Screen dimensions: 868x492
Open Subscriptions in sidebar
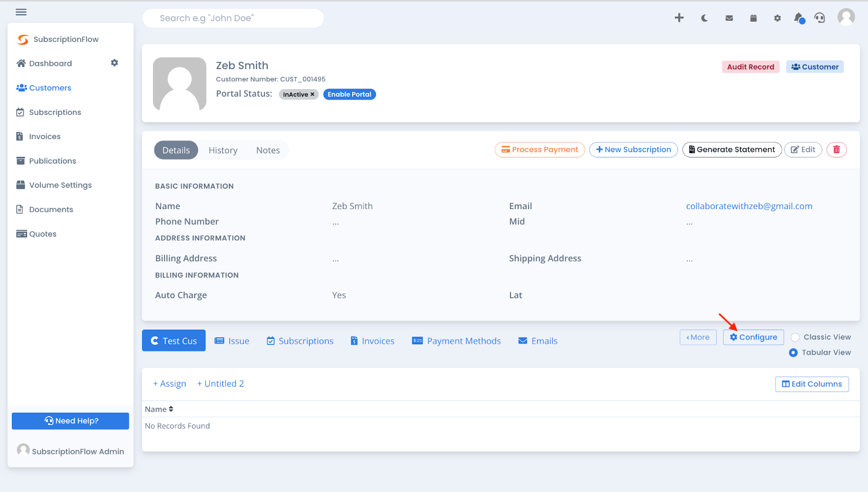(x=49, y=112)
